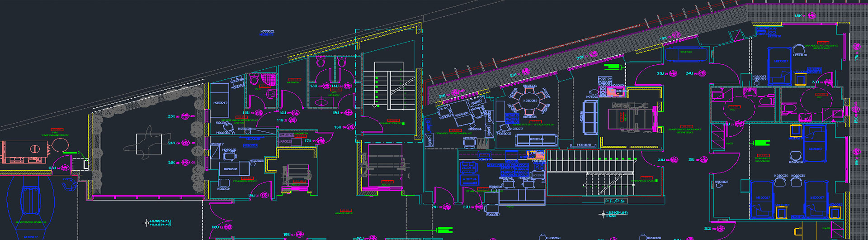This screenshot has width=868, height=240.
Task: Select the elevation marker beneath P.F./P.S. label
Action: [603, 214]
